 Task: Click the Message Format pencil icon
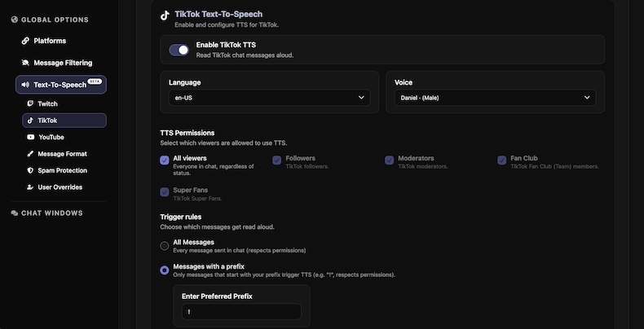[x=30, y=154]
